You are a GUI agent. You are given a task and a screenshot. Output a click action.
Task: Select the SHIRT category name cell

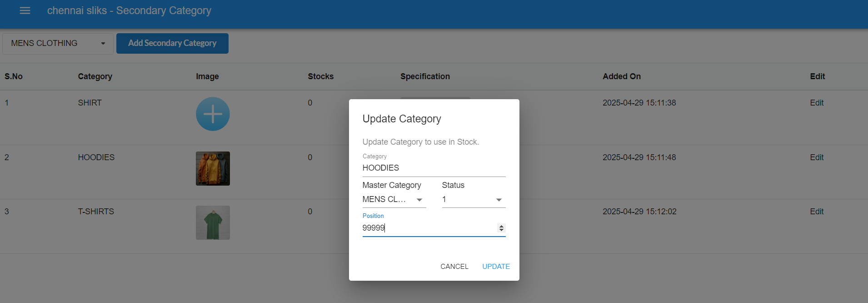tap(90, 103)
